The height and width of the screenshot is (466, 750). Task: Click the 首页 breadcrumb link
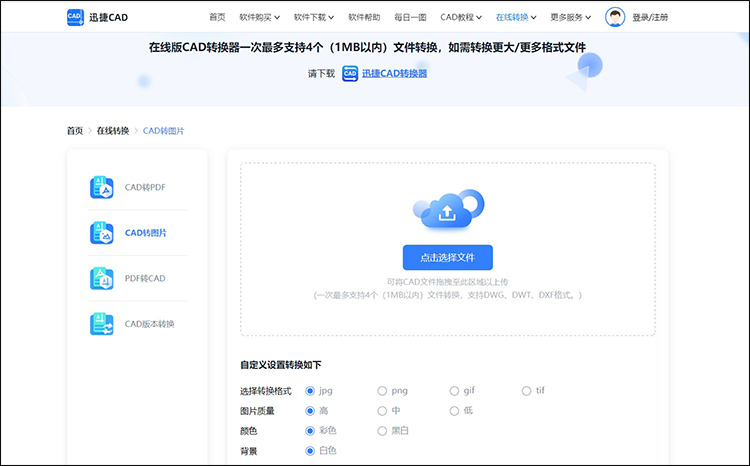pos(75,131)
